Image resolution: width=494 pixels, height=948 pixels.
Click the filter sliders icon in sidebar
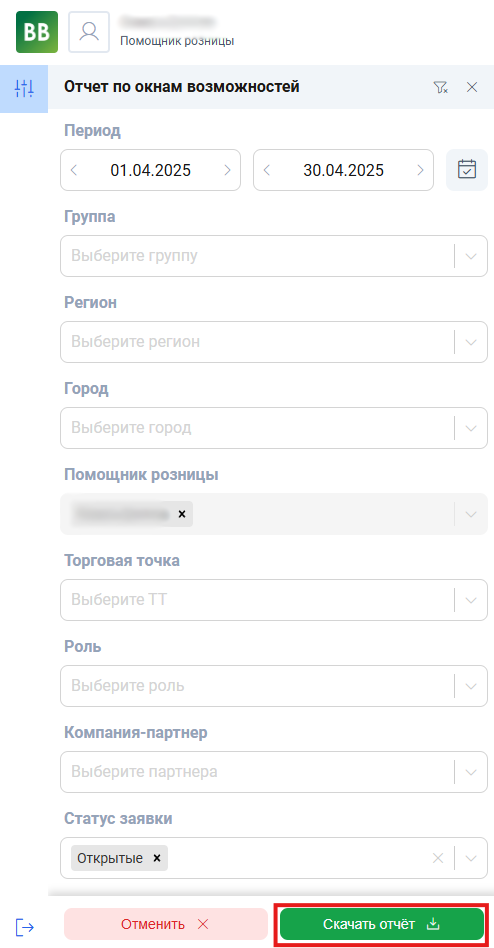pyautogui.click(x=24, y=89)
